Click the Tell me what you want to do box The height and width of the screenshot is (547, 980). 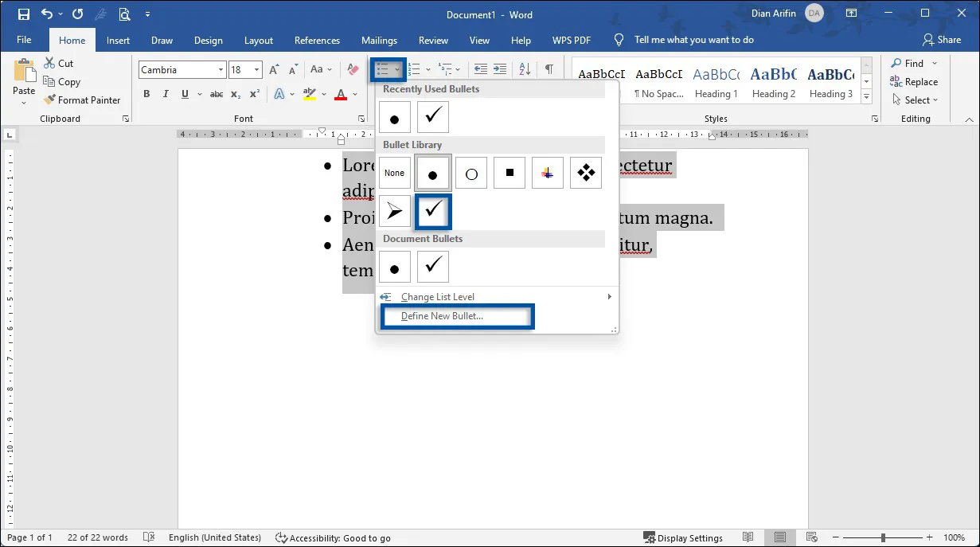click(x=693, y=40)
